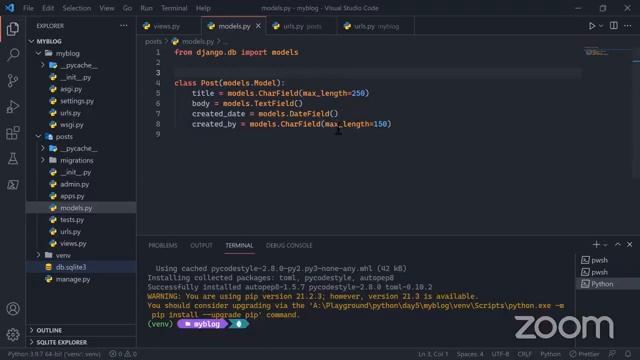Viewport: 640px width, 360px height.
Task: Open the notifications bell icon
Action: (628, 354)
